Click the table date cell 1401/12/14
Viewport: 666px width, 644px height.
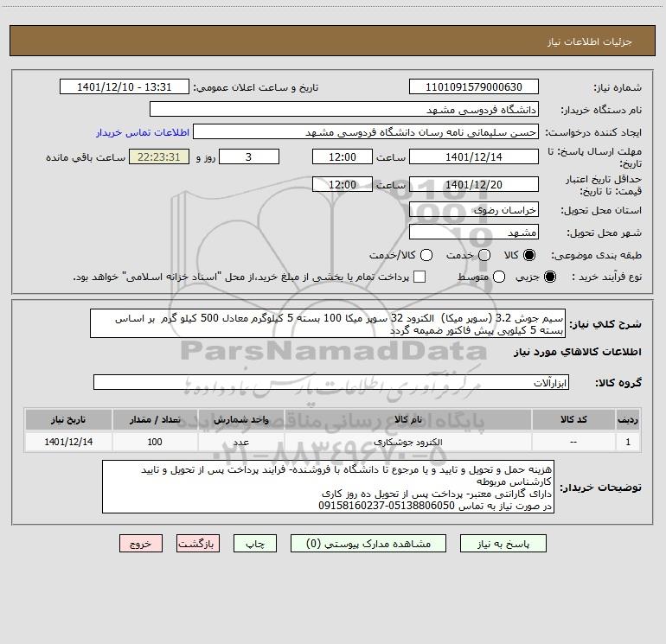pyautogui.click(x=68, y=442)
